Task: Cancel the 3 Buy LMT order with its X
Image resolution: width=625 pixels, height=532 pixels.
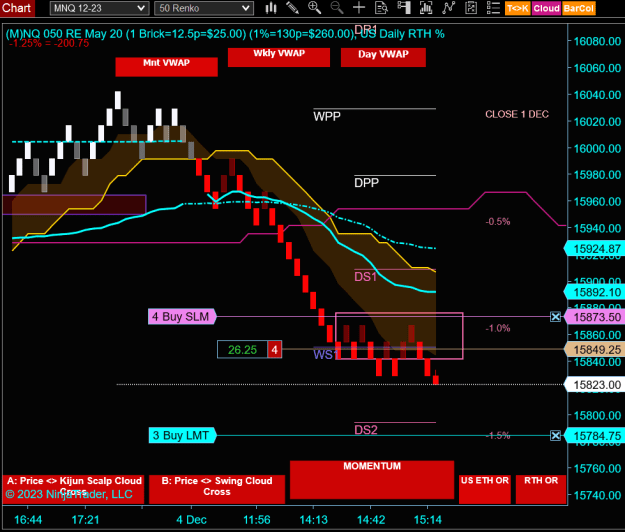Action: point(555,435)
